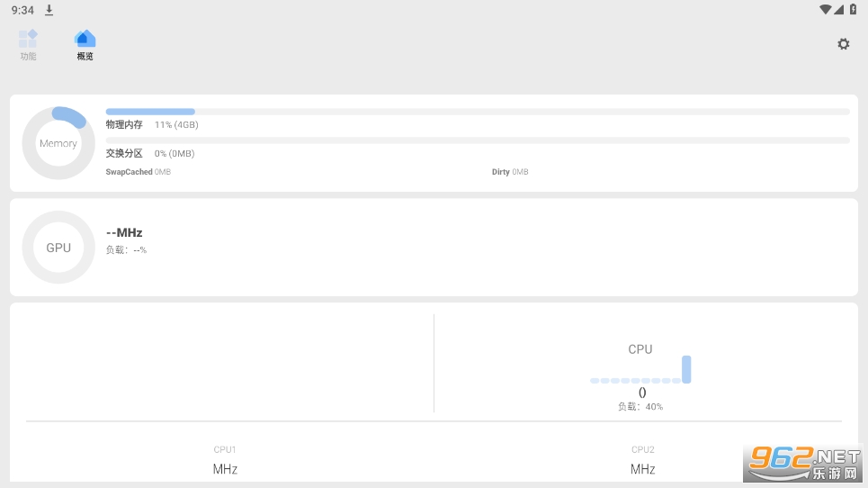Image resolution: width=868 pixels, height=488 pixels.
Task: Select the CPU2 core entry
Action: [642, 459]
